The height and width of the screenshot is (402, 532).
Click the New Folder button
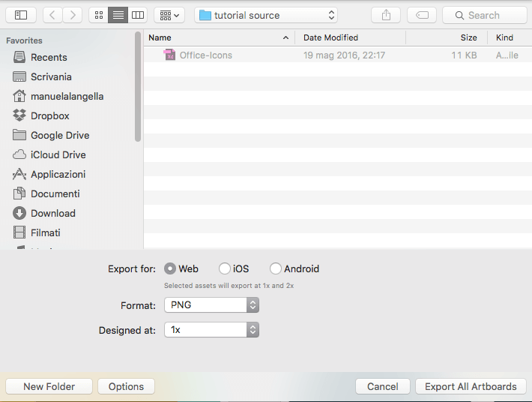coord(49,386)
